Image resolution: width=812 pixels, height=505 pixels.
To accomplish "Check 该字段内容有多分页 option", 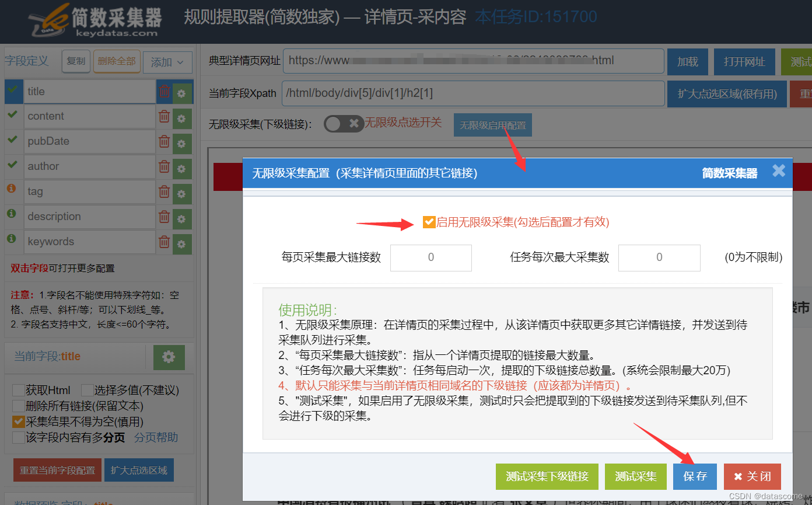I will [x=19, y=437].
